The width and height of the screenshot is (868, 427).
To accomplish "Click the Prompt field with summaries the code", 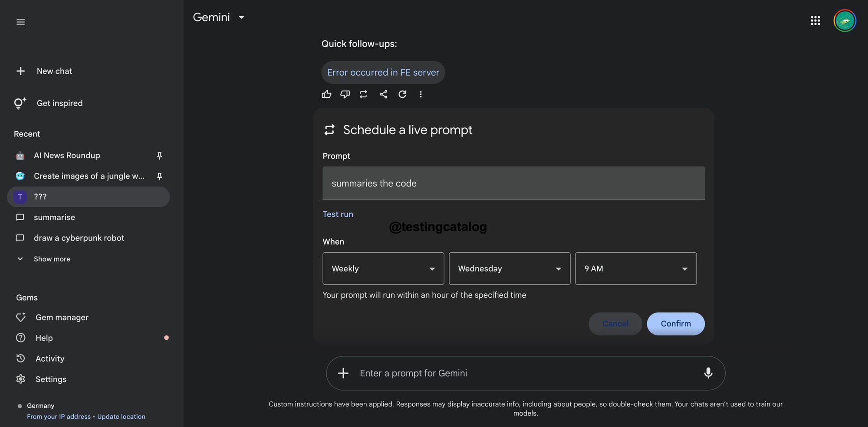I will click(x=513, y=183).
